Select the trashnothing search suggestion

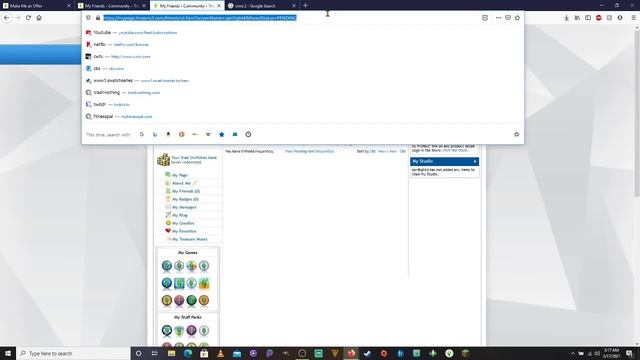click(x=302, y=93)
